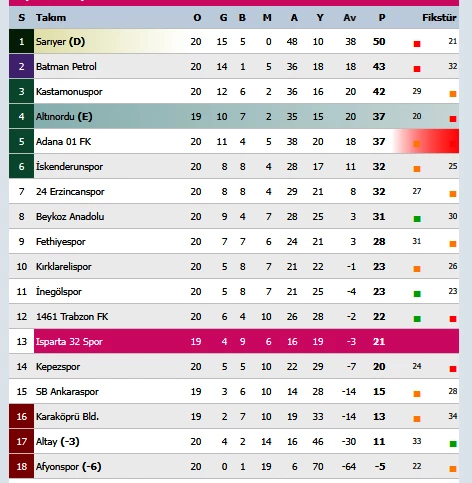Open fixture week 34 in Karaköprü row
This screenshot has height=483, width=472.
click(x=453, y=416)
